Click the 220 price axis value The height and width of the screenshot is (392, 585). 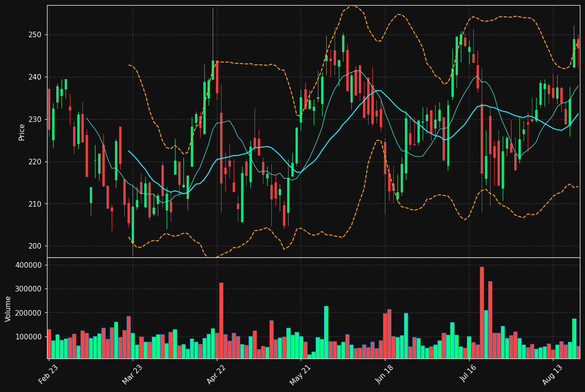(x=35, y=162)
